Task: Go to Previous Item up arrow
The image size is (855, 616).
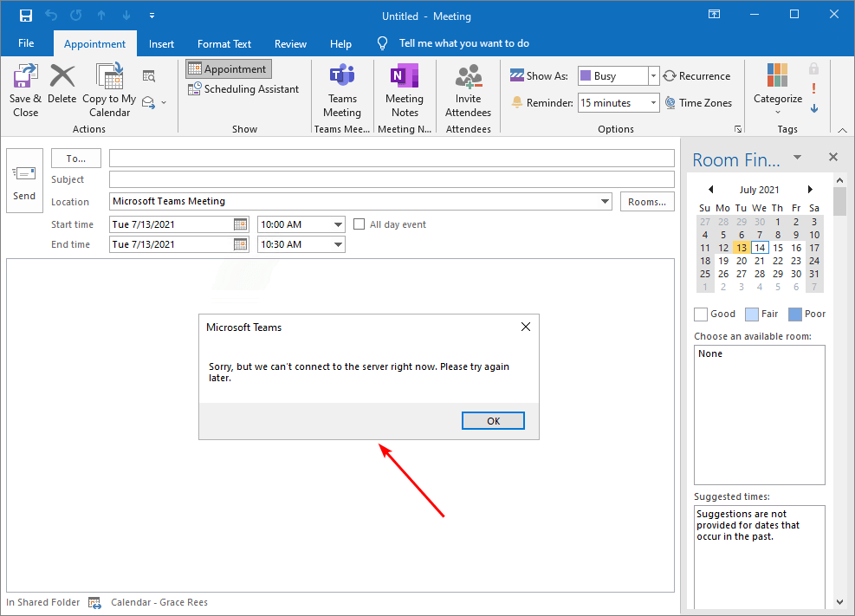Action: pos(101,16)
